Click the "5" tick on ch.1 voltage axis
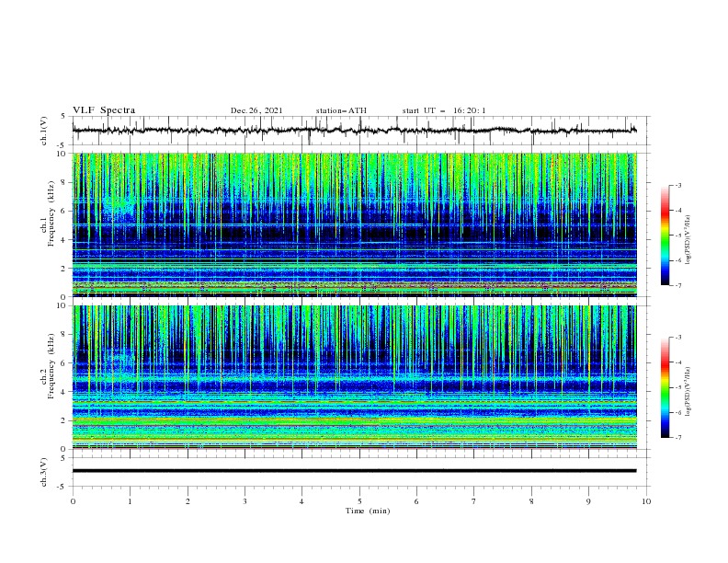The width and height of the screenshot is (728, 563). coord(63,116)
